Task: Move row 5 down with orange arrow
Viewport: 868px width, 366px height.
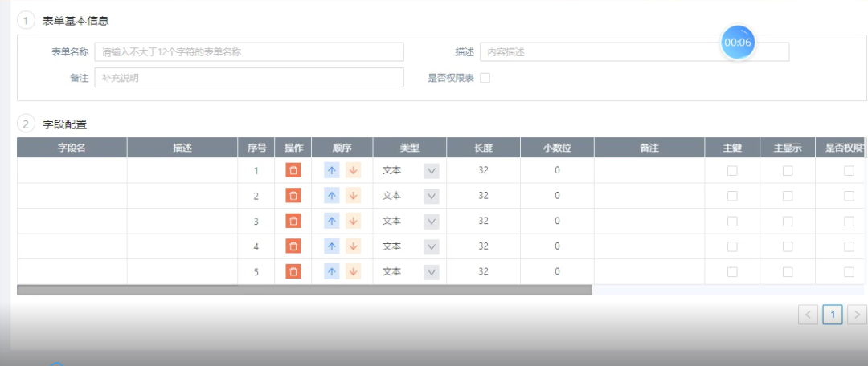Action: [353, 271]
